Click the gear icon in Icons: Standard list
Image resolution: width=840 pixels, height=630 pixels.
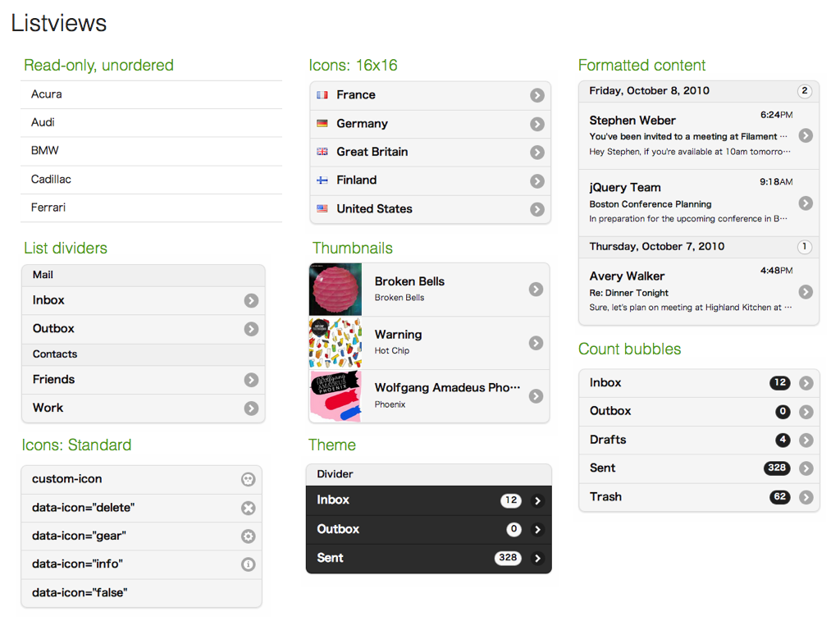click(248, 536)
